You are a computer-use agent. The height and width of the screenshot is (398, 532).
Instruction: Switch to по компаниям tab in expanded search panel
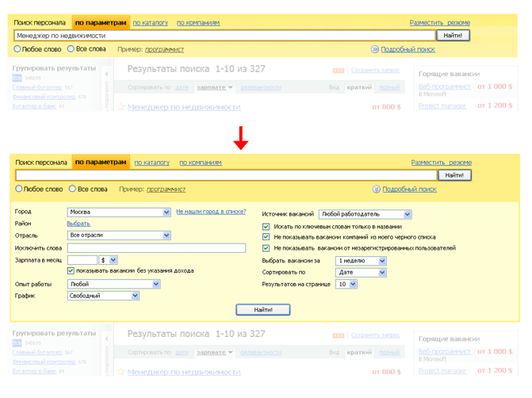pyautogui.click(x=201, y=163)
